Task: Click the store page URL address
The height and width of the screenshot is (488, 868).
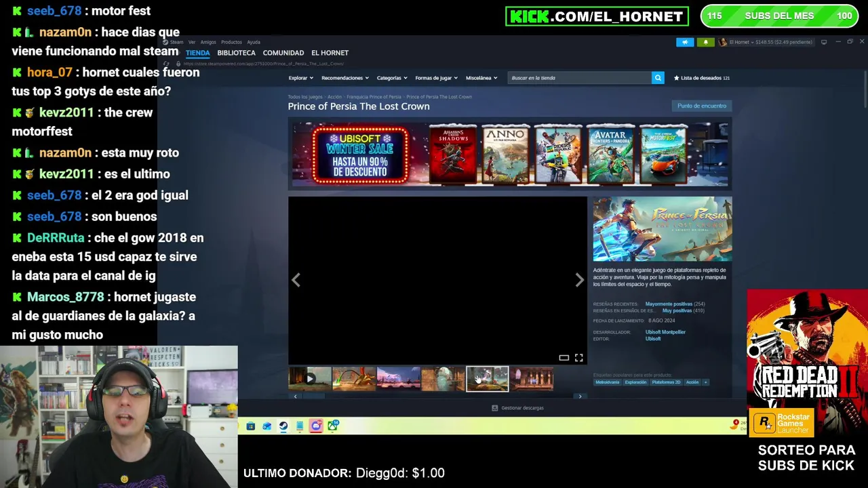Action: [263, 64]
